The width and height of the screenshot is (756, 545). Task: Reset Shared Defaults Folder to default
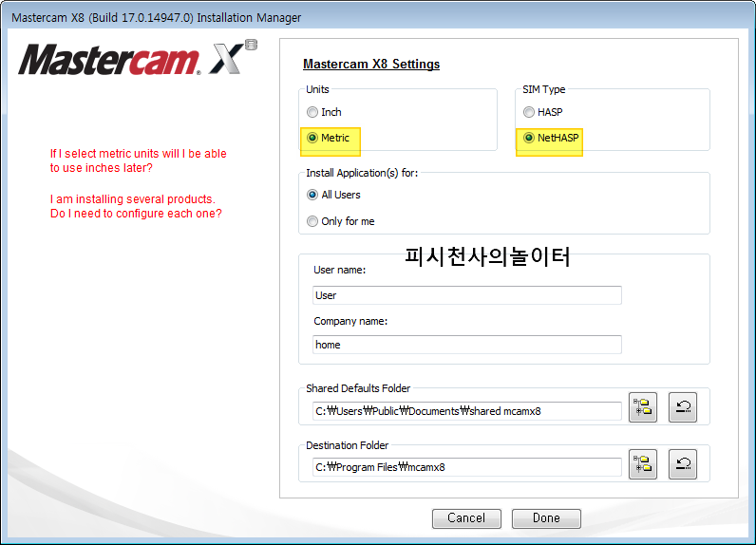(x=683, y=407)
